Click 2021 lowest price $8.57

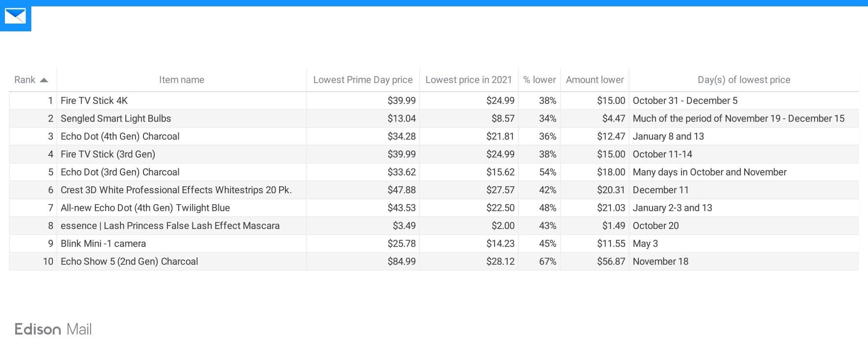coord(503,119)
